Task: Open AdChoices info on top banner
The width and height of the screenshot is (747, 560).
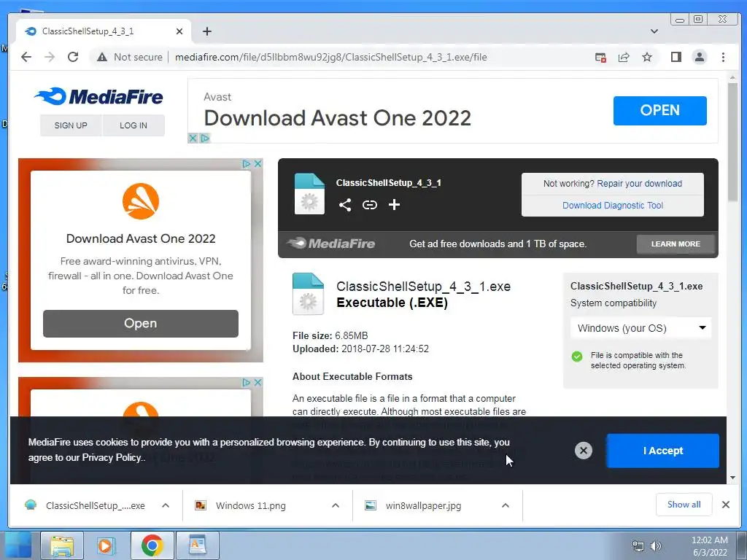Action: click(205, 138)
